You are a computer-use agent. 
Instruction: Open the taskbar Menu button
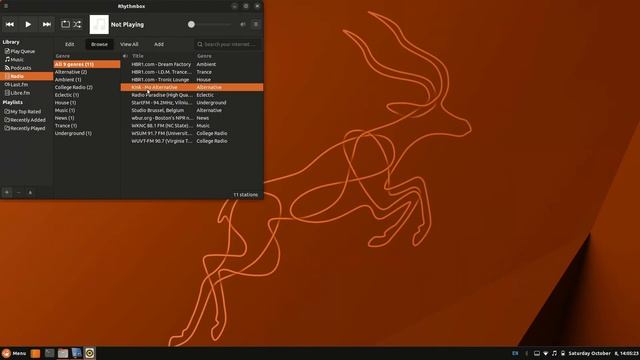[14, 353]
